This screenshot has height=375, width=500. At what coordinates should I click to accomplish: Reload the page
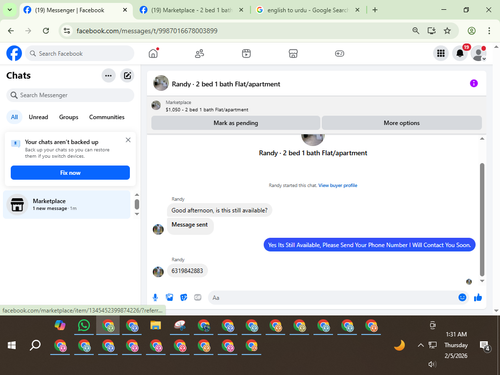(x=46, y=31)
